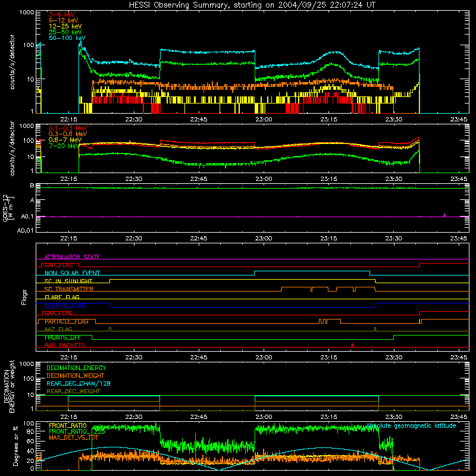The height and width of the screenshot is (476, 476).
Task: Click the 12-25 keV legend label
Action: (65, 26)
